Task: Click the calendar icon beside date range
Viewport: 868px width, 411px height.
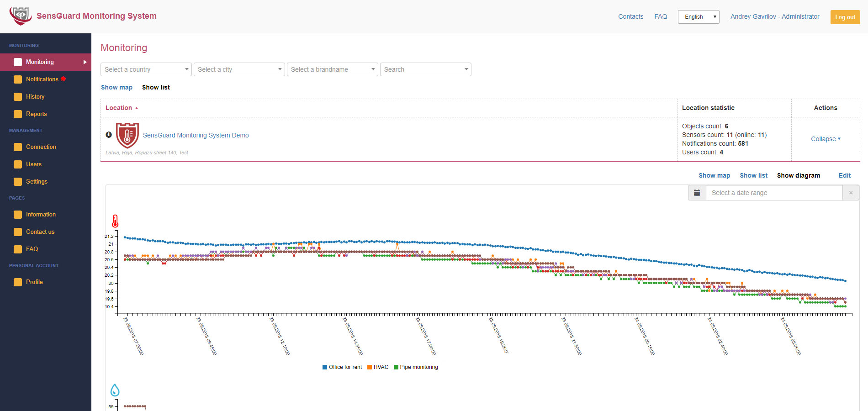Action: [697, 193]
